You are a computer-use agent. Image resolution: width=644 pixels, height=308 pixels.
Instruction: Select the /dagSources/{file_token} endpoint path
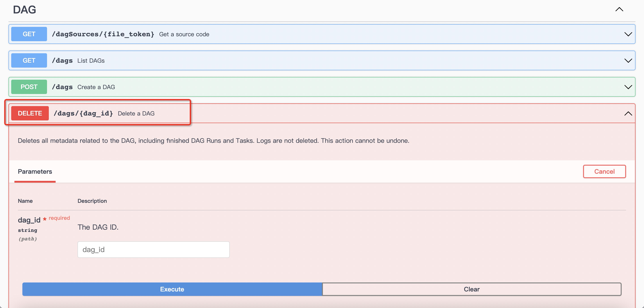pyautogui.click(x=103, y=34)
